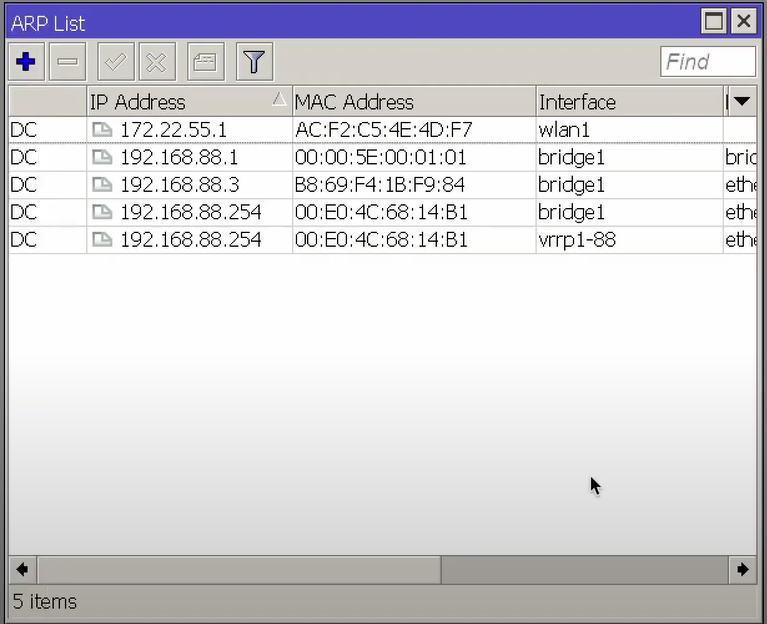Screen dimensions: 767x624
Task: Select the 192.168.88.1 ARP entry
Action: click(179, 158)
